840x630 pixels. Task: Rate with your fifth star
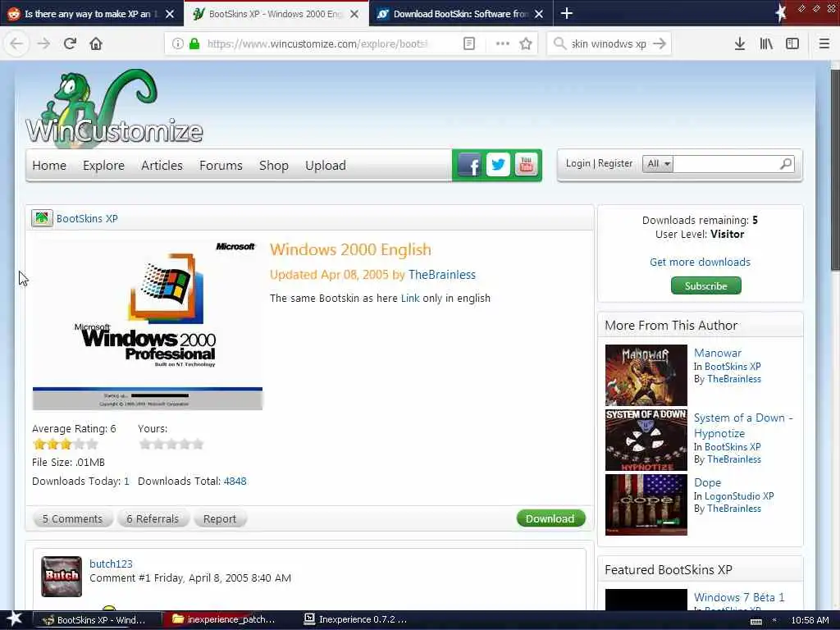click(198, 444)
